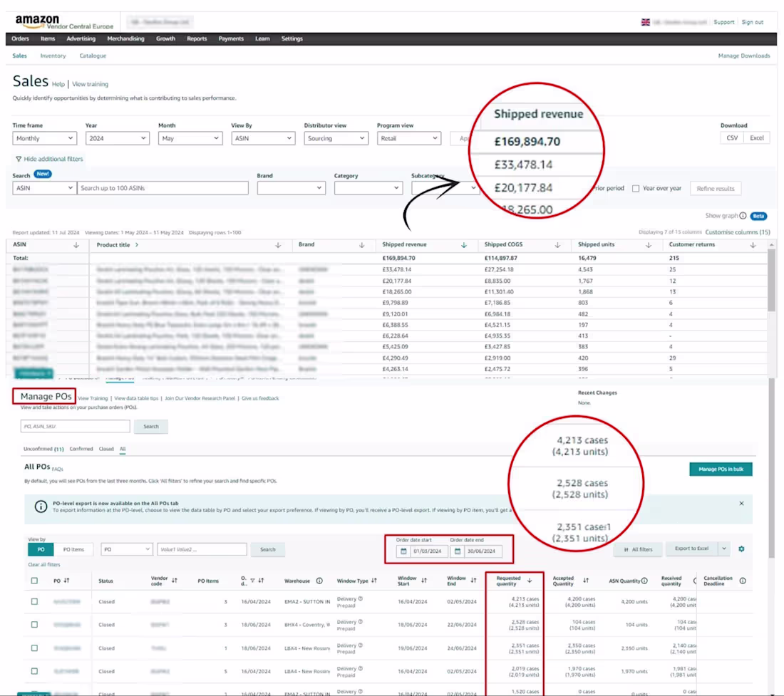Sort by Shipped COGS arrow

(x=557, y=245)
